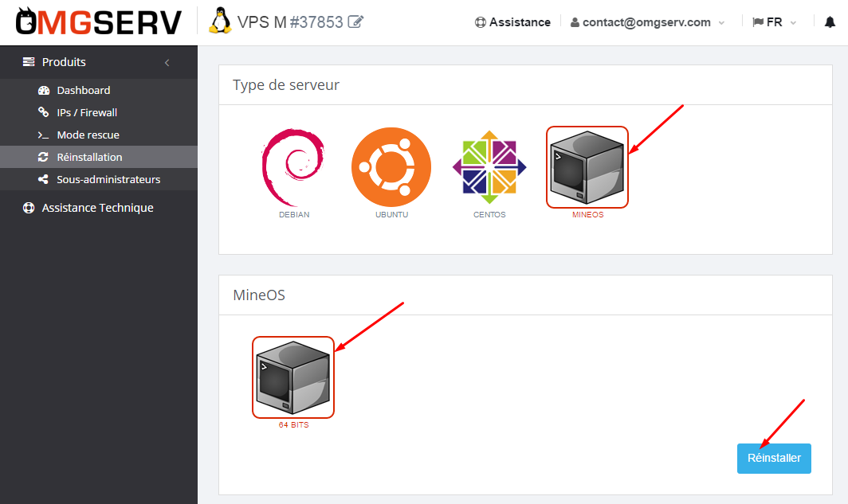This screenshot has width=848, height=504.
Task: Open the contact@omgserv.com account menu
Action: tap(647, 22)
